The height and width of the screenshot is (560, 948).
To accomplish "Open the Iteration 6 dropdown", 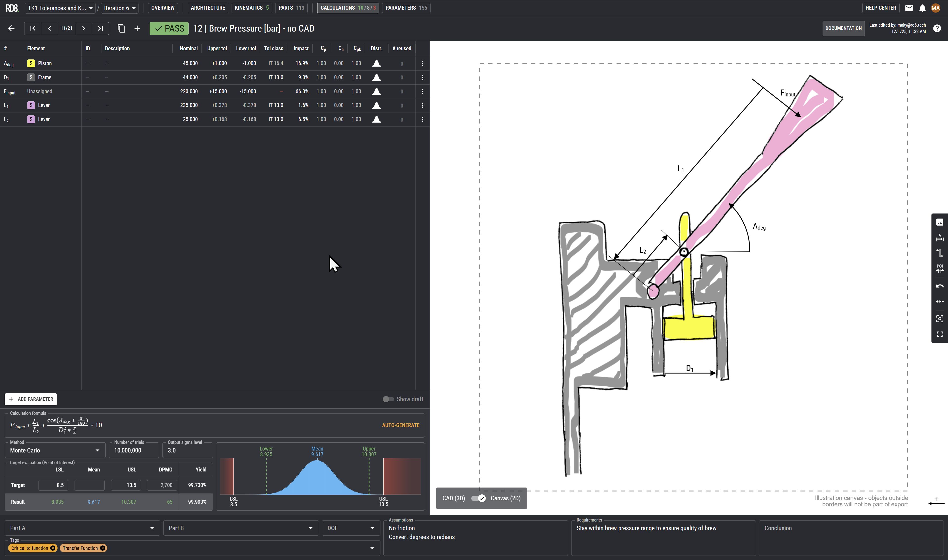I will click(x=119, y=8).
